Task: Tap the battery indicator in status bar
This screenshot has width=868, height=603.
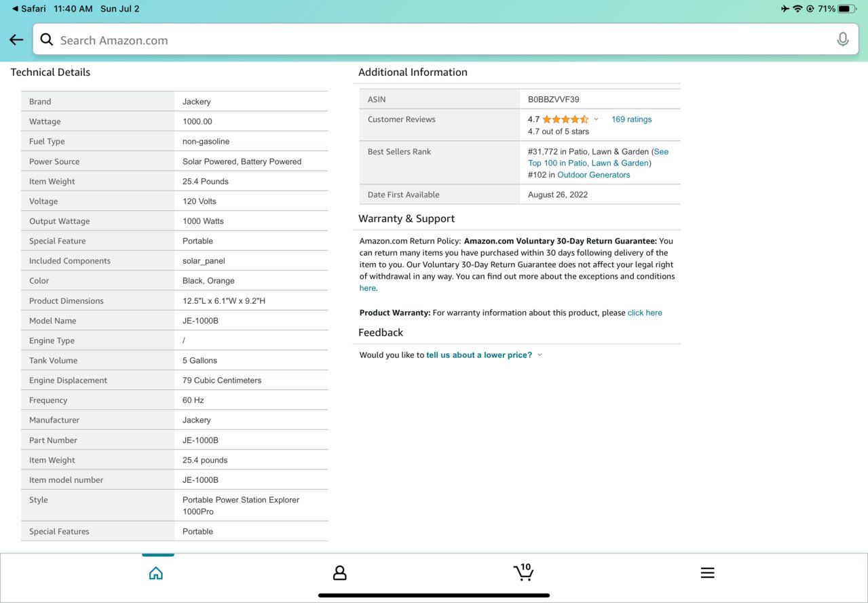Action: pos(847,9)
